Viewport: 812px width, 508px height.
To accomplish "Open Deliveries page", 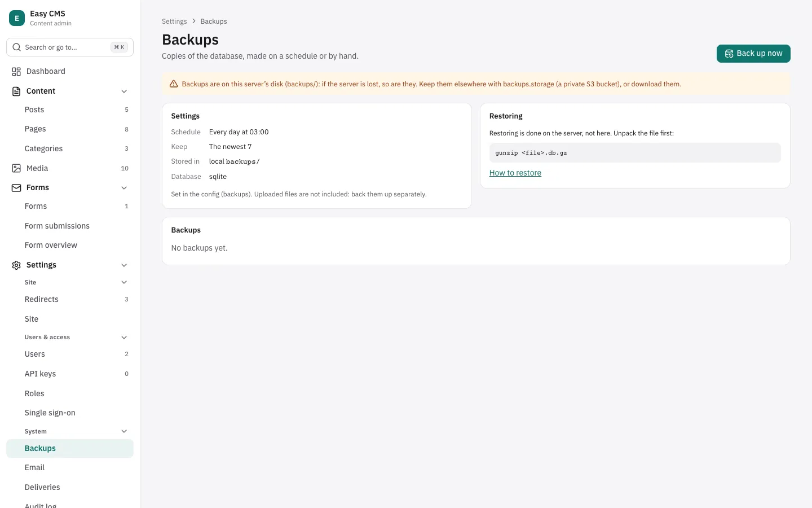I will point(70,488).
